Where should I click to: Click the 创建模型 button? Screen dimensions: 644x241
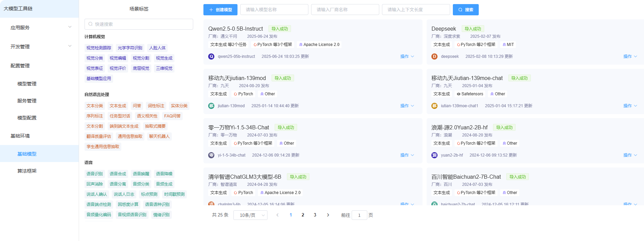[220, 10]
